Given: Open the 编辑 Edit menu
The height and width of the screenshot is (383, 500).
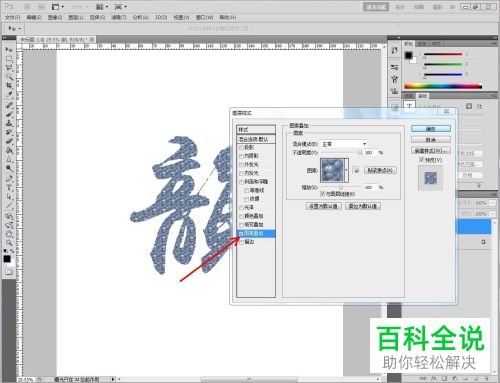Looking at the screenshot, I should point(34,17).
